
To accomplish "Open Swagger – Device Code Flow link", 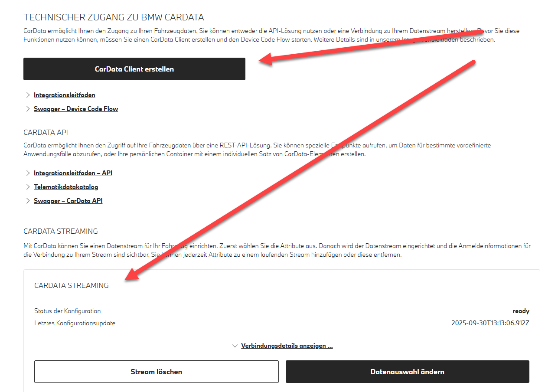I will pos(76,109).
